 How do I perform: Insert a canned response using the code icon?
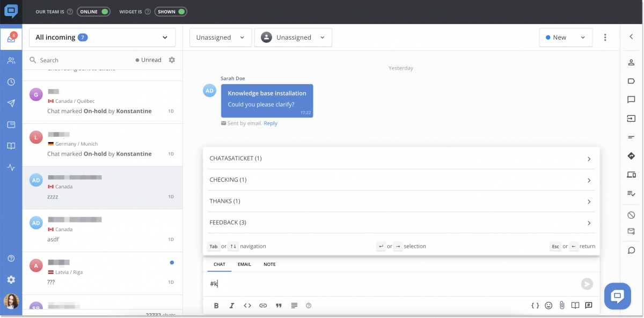(x=535, y=305)
